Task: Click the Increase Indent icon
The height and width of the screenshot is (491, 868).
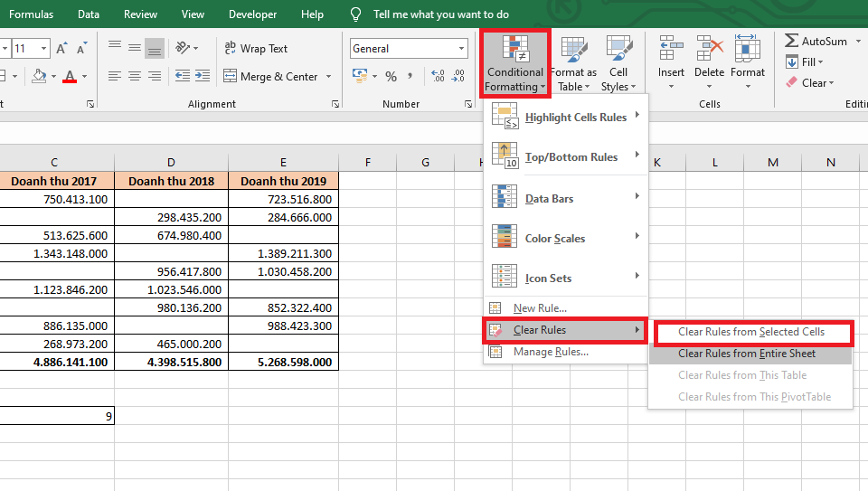Action: pyautogui.click(x=202, y=77)
